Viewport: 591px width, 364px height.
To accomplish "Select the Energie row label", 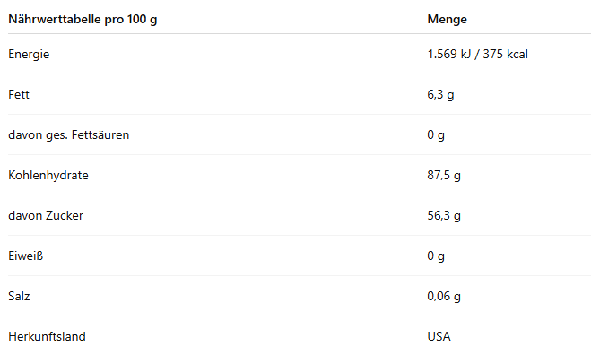I will tap(29, 55).
